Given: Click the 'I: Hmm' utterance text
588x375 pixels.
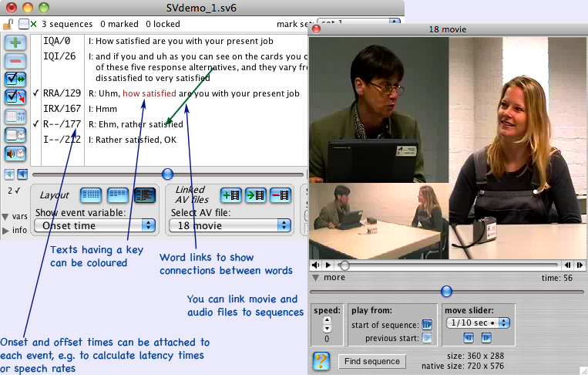Looking at the screenshot, I should pyautogui.click(x=102, y=109).
